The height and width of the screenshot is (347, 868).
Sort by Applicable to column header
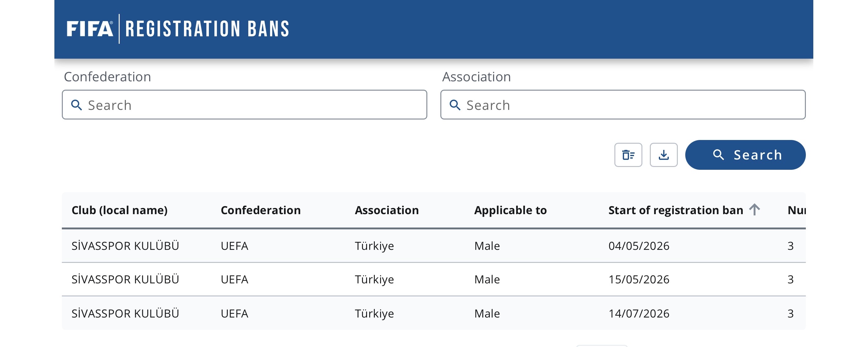tap(511, 210)
